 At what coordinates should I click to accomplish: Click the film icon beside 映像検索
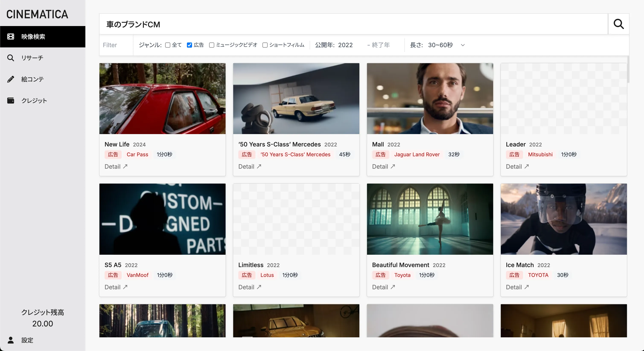point(10,37)
